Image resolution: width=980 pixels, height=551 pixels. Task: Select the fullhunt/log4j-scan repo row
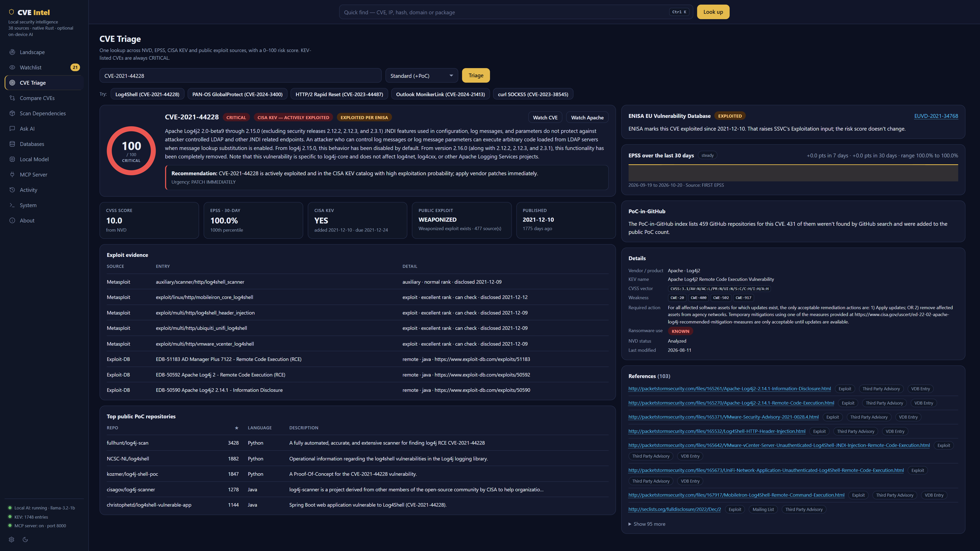tap(357, 443)
